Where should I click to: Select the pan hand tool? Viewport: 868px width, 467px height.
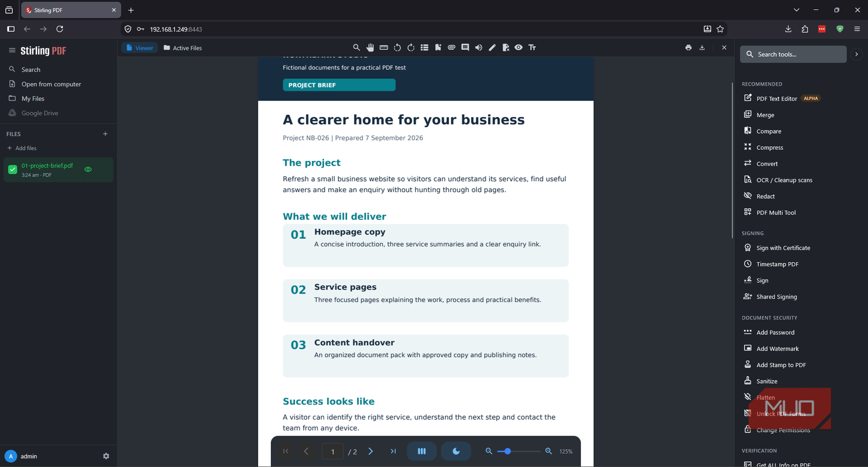[370, 47]
